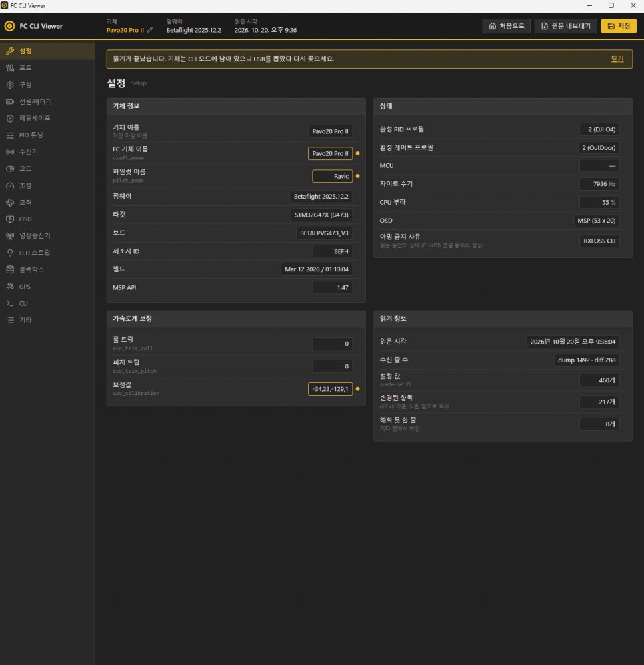Click the 롤 트림 value field
This screenshot has width=644, height=665.
coord(332,344)
